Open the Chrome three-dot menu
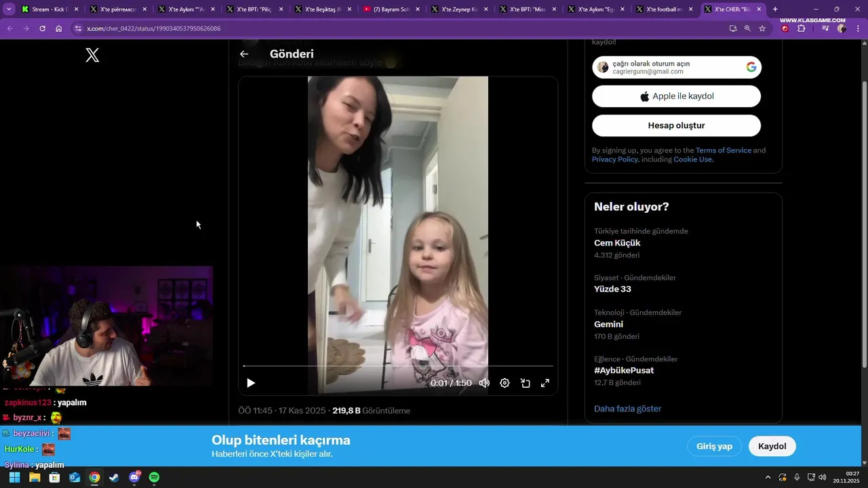Viewport: 868px width, 488px height. [x=858, y=28]
